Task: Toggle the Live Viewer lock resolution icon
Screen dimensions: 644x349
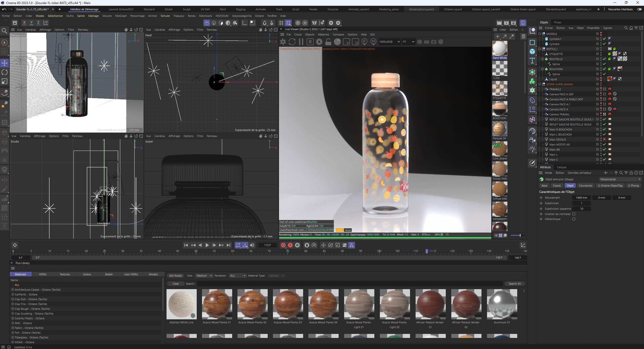Action: (328, 42)
